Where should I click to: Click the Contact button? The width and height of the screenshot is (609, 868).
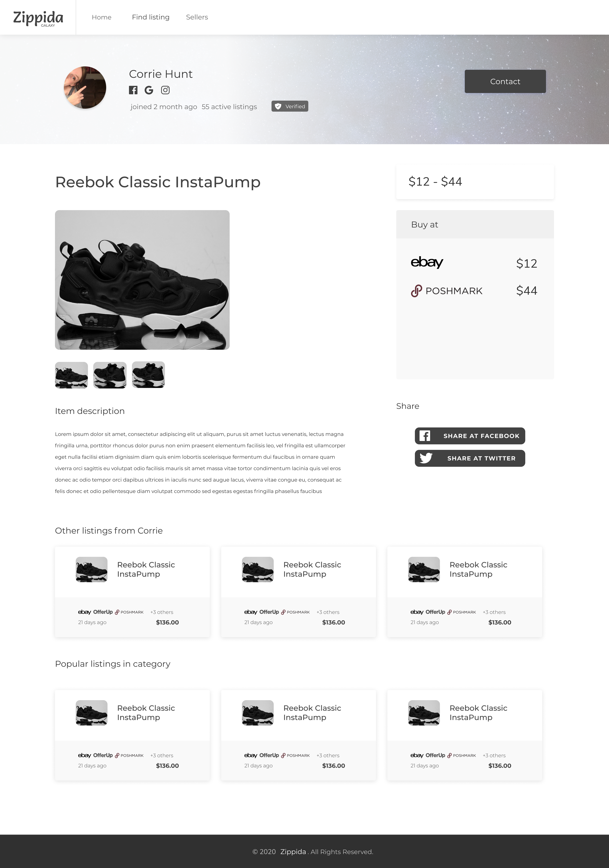coord(505,81)
